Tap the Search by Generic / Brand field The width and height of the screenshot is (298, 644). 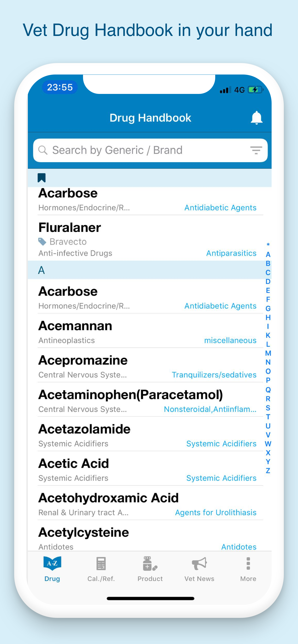125,150
